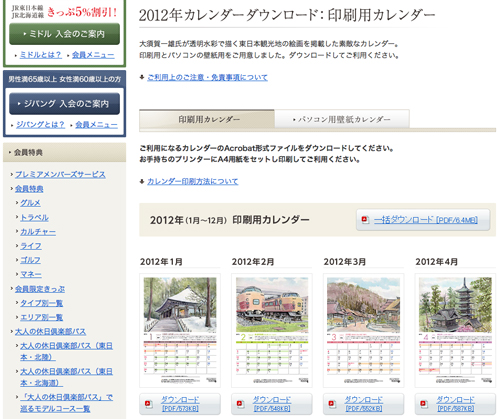Switch to パソコン用壁紙カレンダー tab
Image resolution: width=500 pixels, height=419 pixels.
[342, 119]
